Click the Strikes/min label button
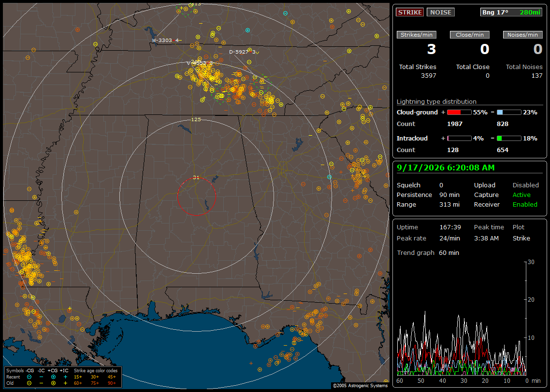550x392 pixels. (x=416, y=35)
